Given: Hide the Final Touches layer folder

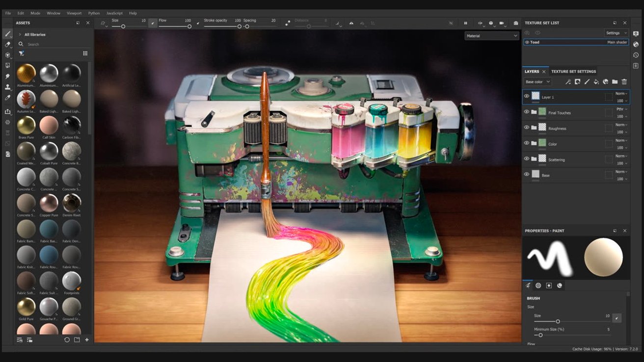Looking at the screenshot, I should [x=527, y=112].
